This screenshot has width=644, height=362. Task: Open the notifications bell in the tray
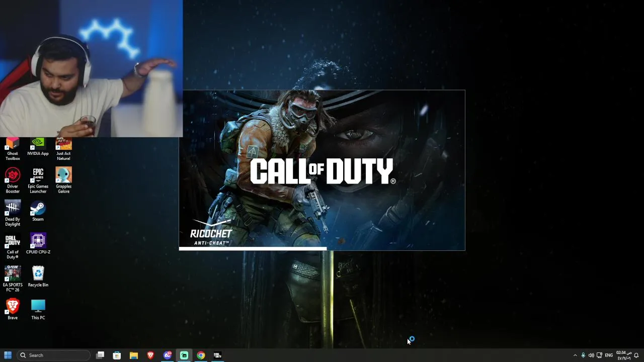click(x=636, y=355)
